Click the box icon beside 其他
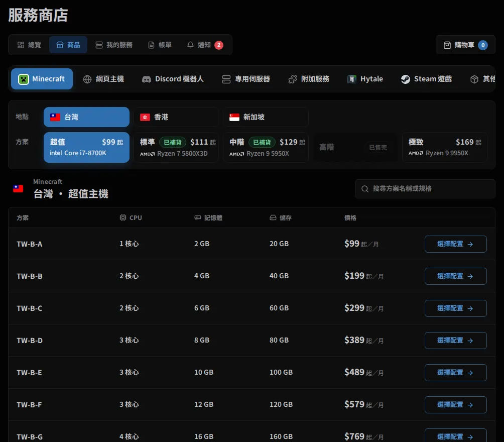This screenshot has width=504, height=442. (x=474, y=79)
